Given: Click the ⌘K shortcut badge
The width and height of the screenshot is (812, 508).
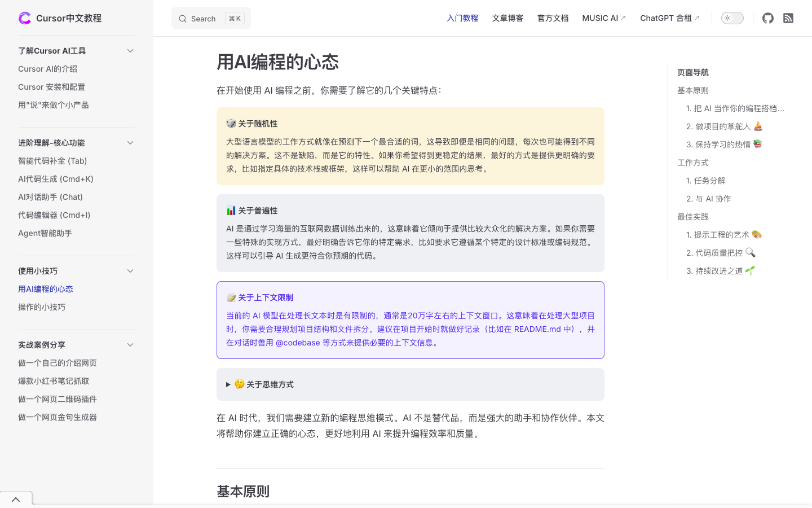Looking at the screenshot, I should point(235,19).
